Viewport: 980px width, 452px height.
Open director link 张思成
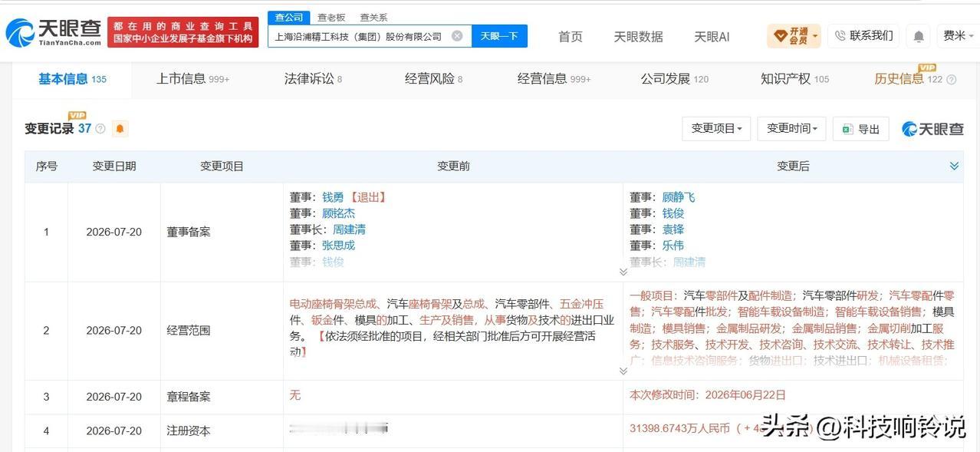pos(338,246)
